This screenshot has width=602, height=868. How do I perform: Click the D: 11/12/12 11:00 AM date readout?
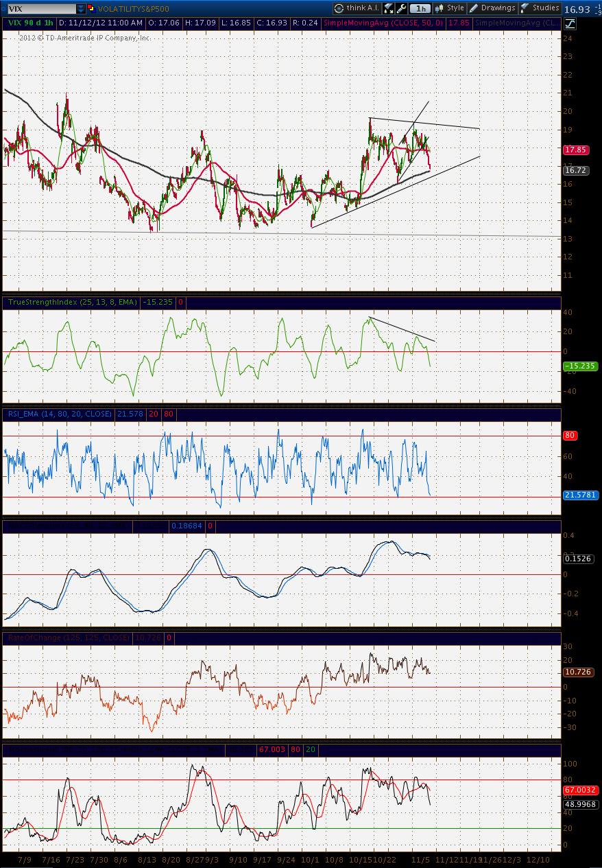[100, 23]
